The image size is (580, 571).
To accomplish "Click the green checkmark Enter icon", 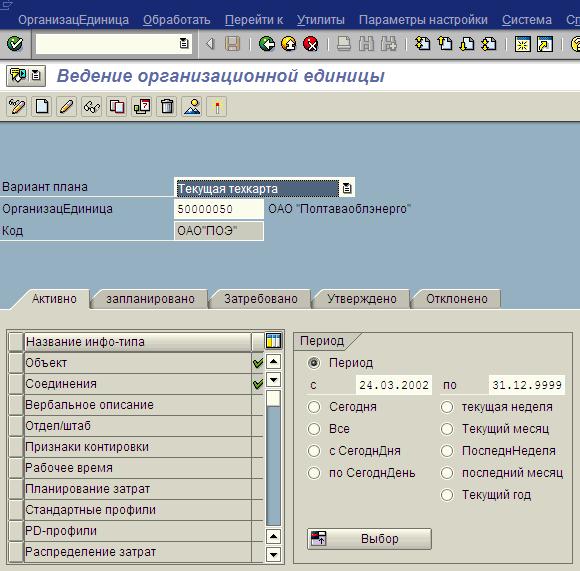I will [x=15, y=44].
